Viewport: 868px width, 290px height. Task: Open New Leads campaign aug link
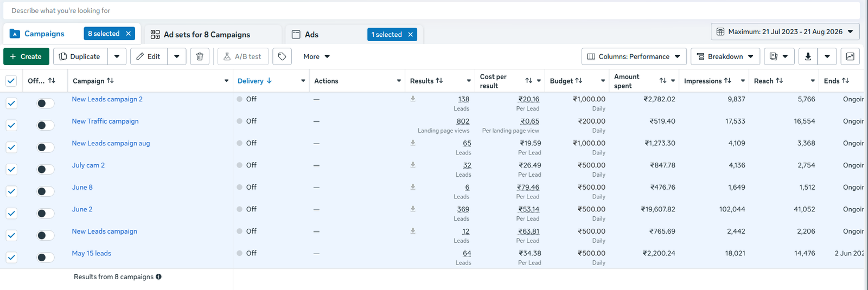(111, 143)
